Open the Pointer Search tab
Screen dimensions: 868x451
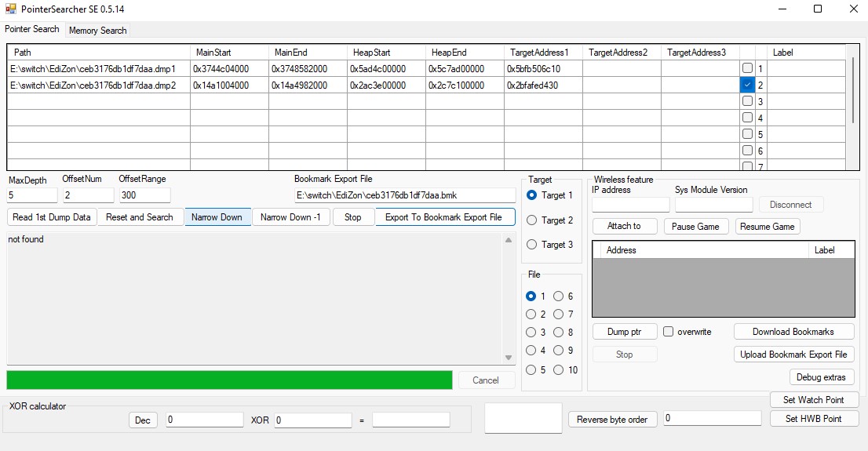tap(32, 29)
